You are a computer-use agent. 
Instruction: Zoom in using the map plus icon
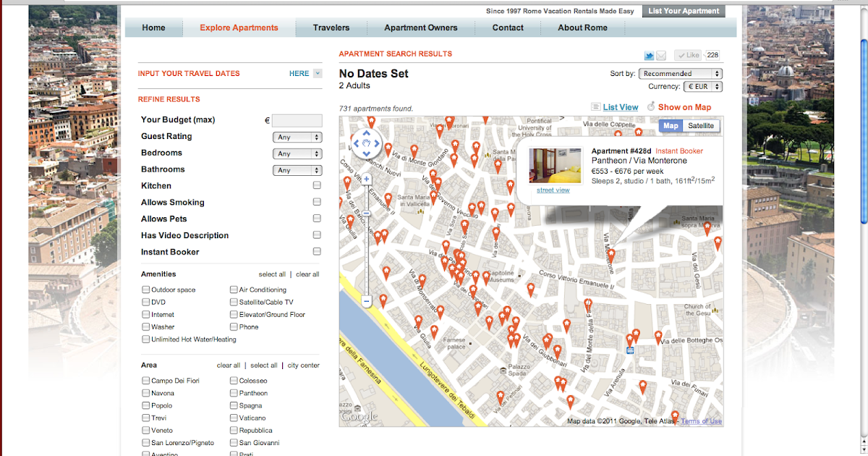tap(367, 178)
